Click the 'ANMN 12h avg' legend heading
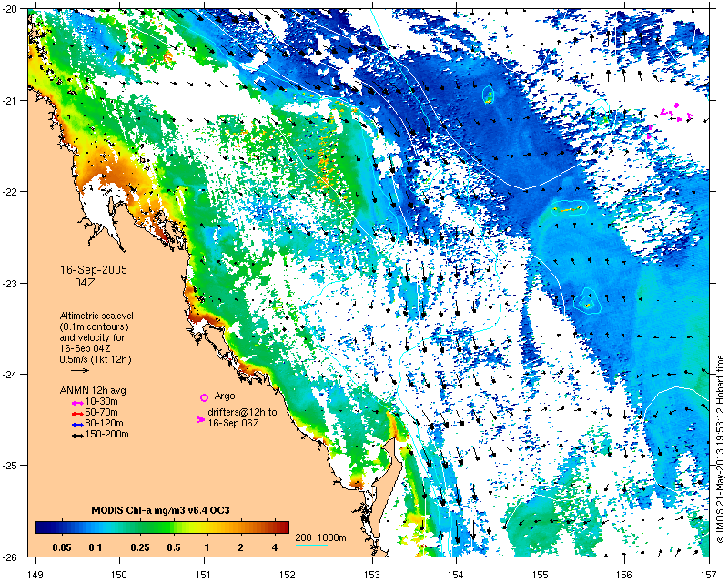 point(93,390)
